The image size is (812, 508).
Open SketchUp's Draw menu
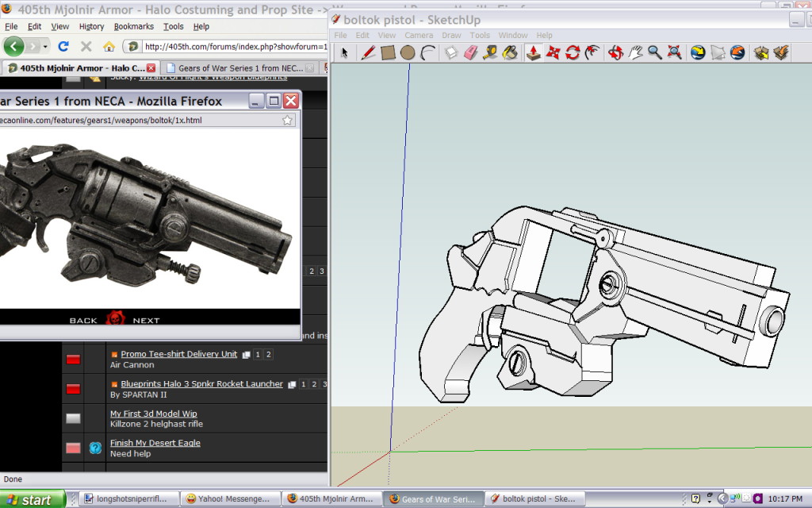pos(451,35)
